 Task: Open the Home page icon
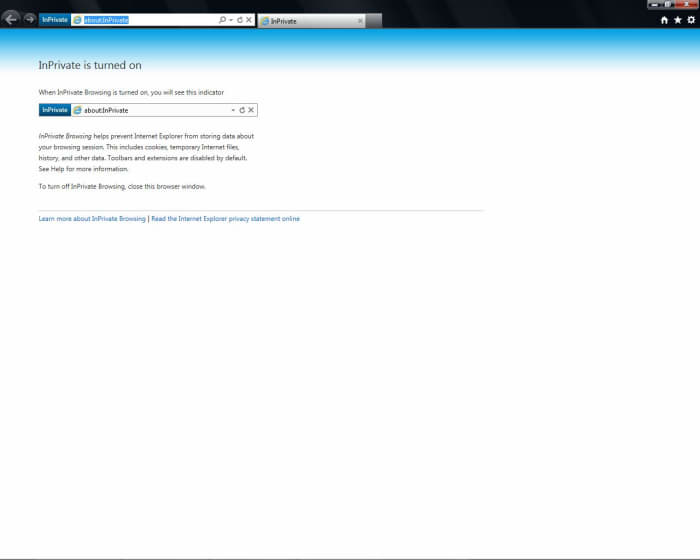point(664,20)
